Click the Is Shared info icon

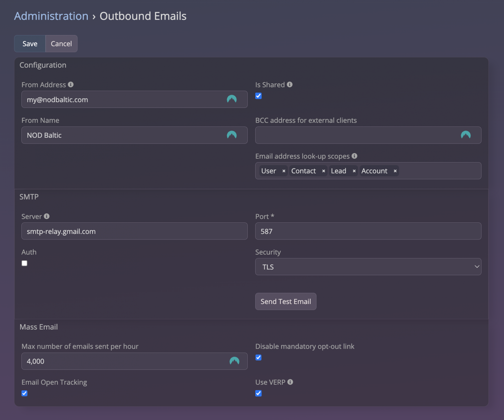click(x=290, y=84)
